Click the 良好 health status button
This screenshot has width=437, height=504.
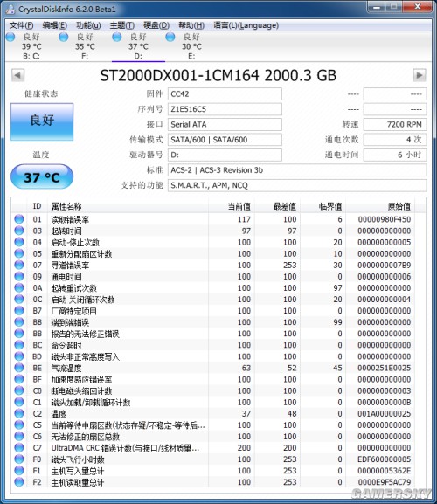pyautogui.click(x=42, y=121)
